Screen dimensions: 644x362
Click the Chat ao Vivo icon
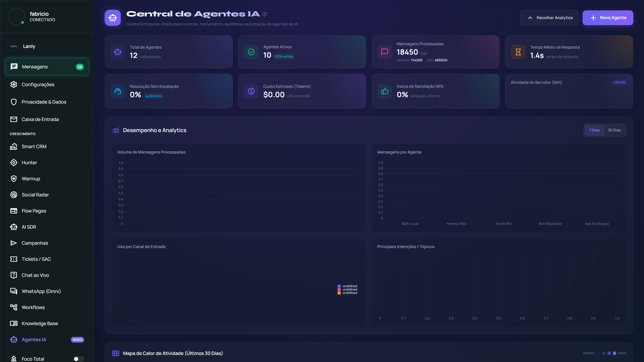point(14,275)
